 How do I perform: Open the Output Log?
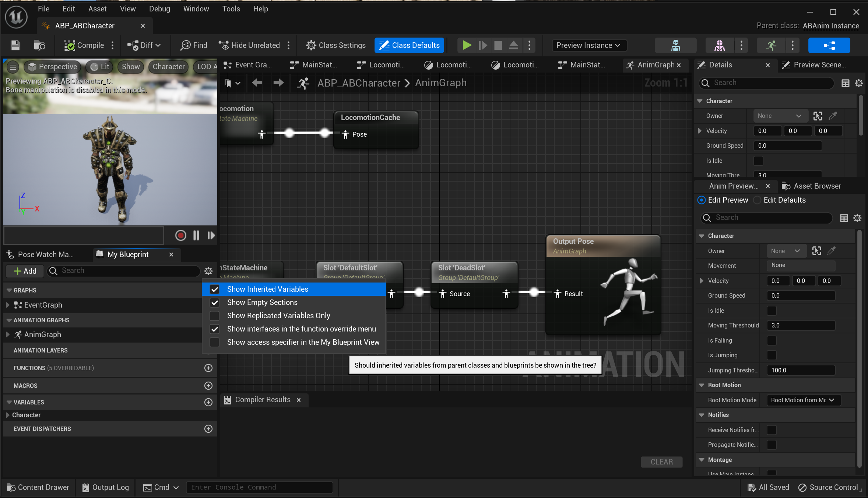click(x=105, y=488)
